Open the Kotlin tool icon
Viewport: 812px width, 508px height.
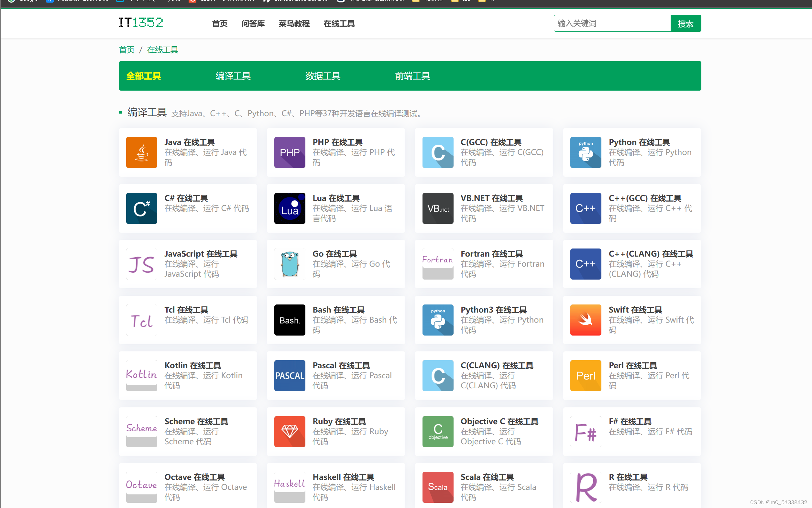141,376
